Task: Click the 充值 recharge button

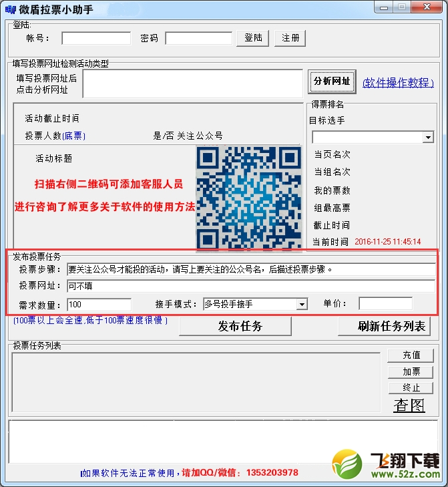Action: [x=411, y=355]
